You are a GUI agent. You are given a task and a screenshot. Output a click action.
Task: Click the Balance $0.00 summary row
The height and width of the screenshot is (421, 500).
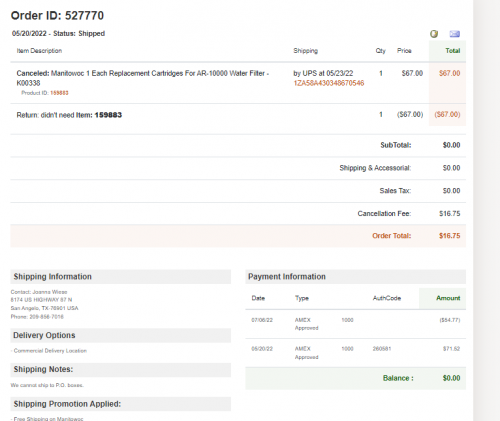356,378
